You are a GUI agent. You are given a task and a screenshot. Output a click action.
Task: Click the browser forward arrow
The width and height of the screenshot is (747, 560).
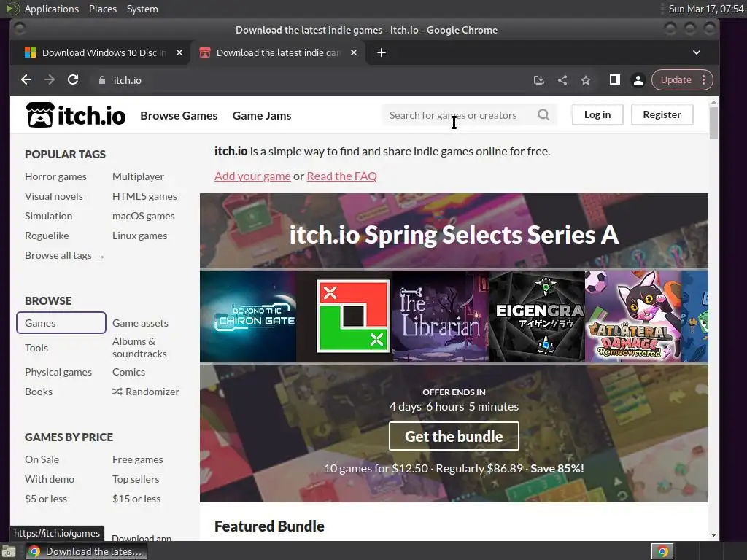50,80
